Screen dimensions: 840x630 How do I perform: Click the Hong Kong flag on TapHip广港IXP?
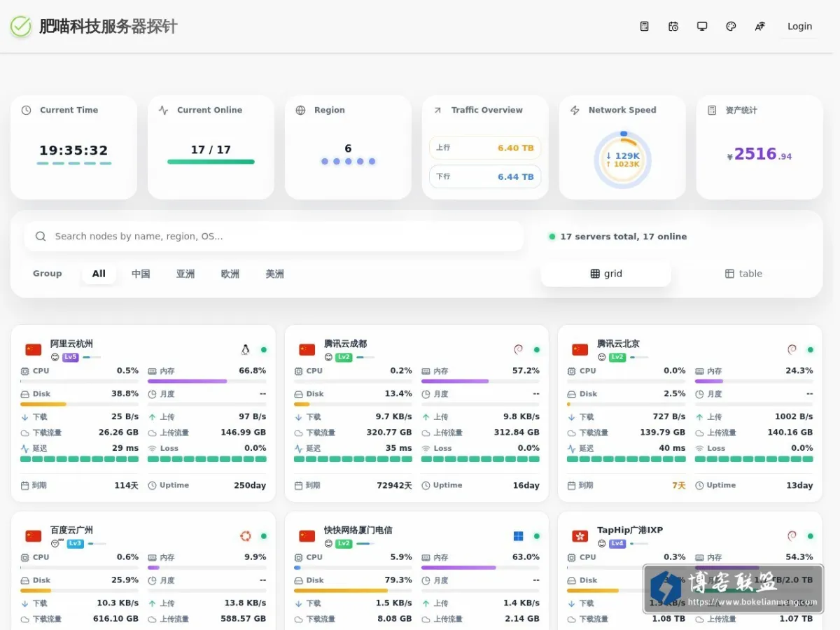pyautogui.click(x=580, y=536)
